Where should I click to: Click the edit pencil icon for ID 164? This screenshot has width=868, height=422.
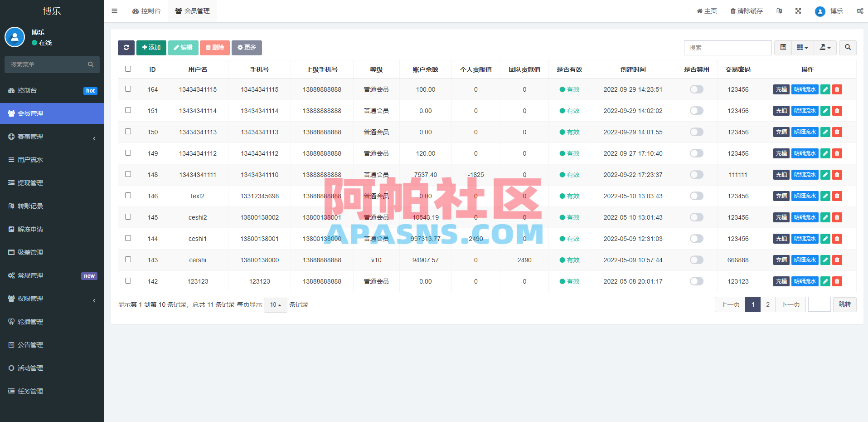click(825, 89)
